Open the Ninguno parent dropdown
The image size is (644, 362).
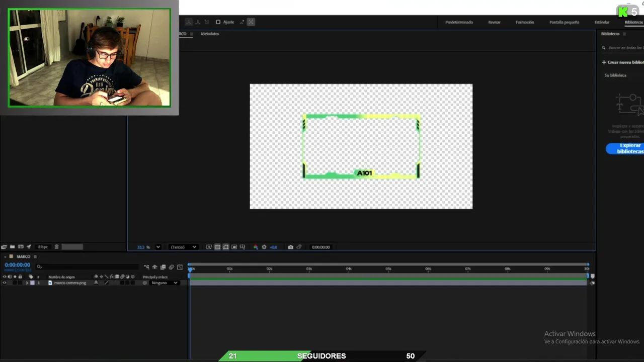(165, 283)
